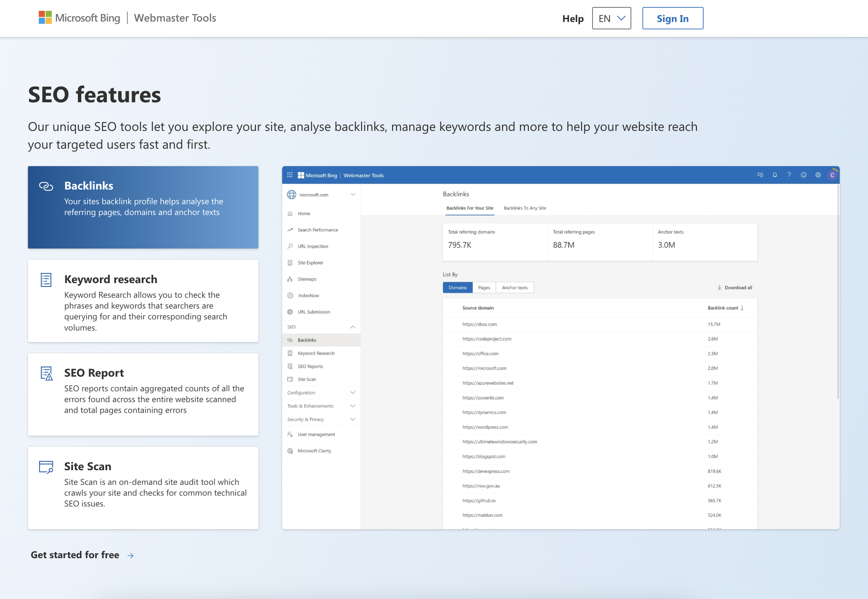Click Webmaster Tools title in header
Viewport: 868px width, 599px height.
pos(175,18)
